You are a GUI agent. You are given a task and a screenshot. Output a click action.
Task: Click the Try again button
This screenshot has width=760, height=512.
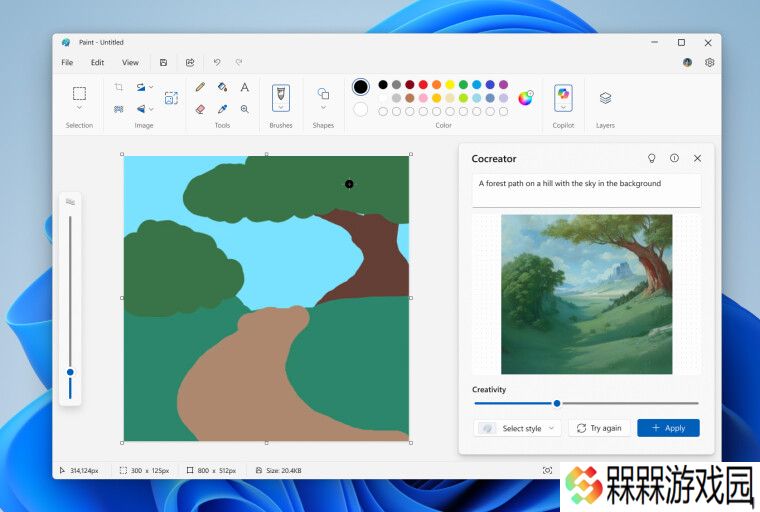tap(599, 428)
